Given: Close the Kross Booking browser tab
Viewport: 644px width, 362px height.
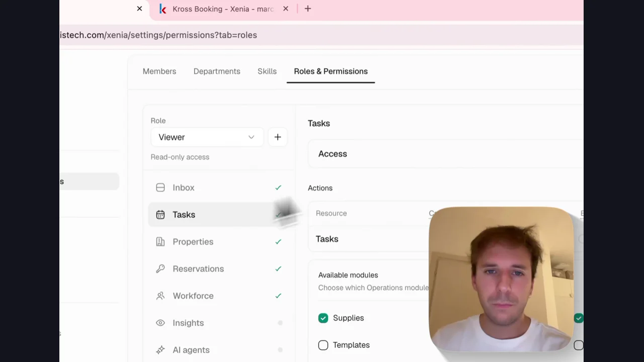Looking at the screenshot, I should (286, 9).
